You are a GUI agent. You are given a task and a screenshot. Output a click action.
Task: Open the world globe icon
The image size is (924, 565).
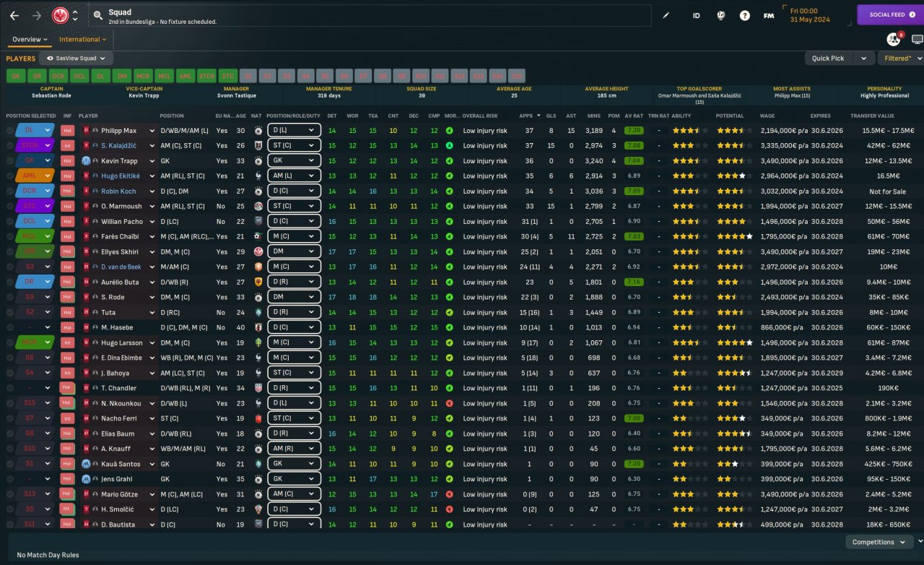[720, 15]
